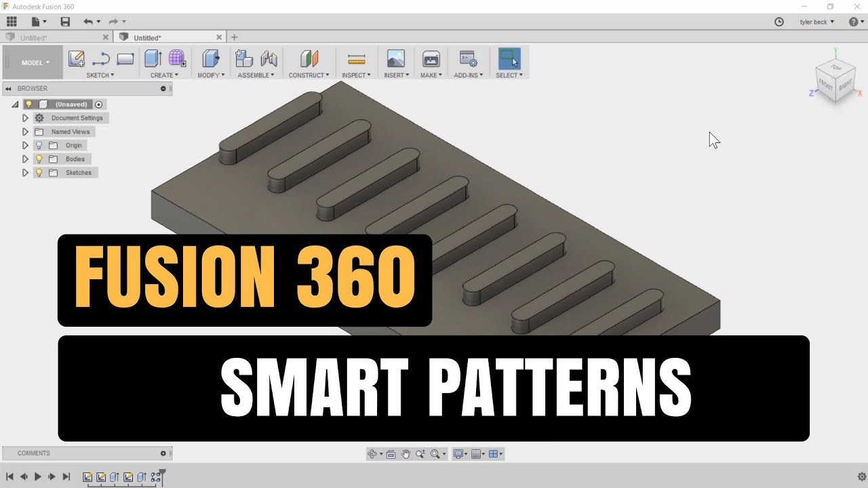Collapse the root Unsaved component tree

pos(15,104)
